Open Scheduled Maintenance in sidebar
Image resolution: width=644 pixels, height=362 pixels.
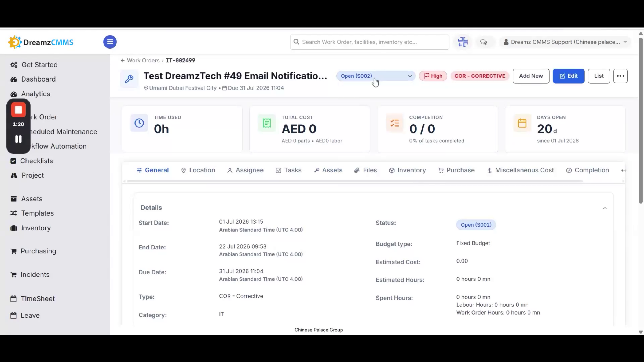tap(63, 132)
